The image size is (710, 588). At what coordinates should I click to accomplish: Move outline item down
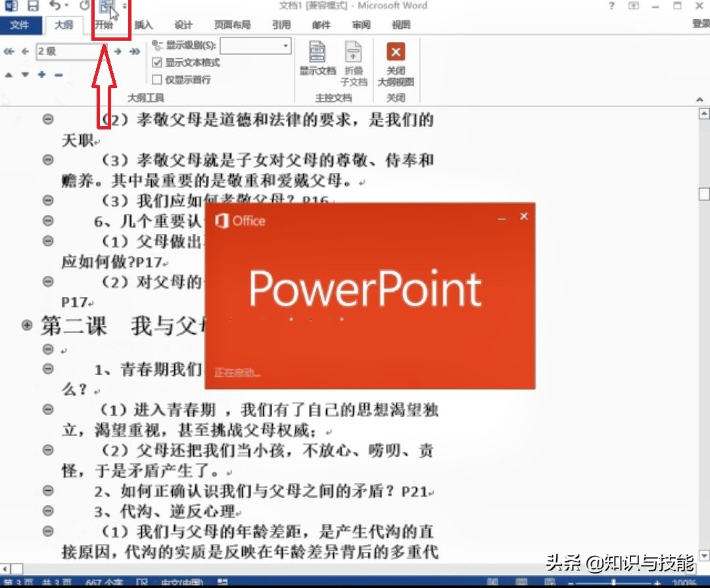[26, 75]
